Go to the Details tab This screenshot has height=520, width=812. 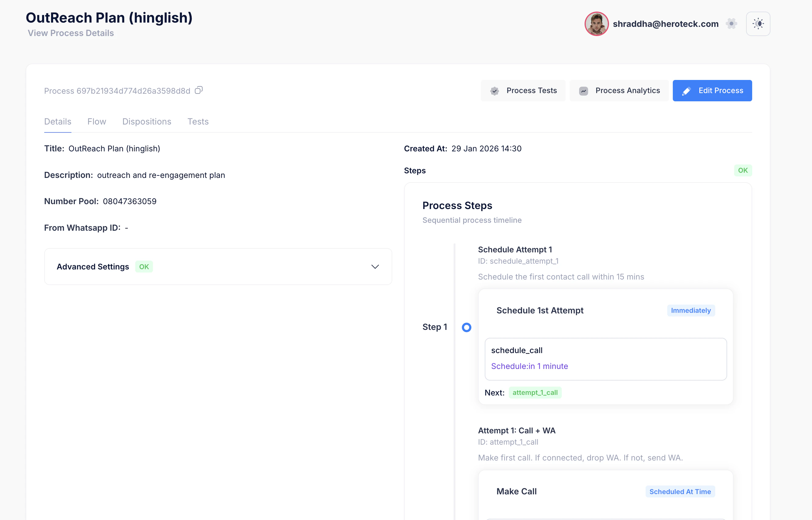(x=58, y=121)
